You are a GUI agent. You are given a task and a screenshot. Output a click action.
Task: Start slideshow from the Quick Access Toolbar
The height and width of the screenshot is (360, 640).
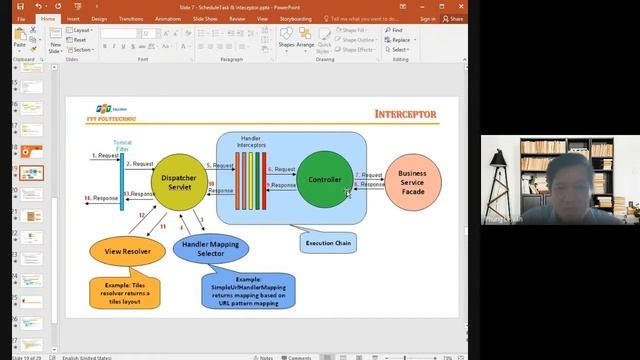[78, 7]
